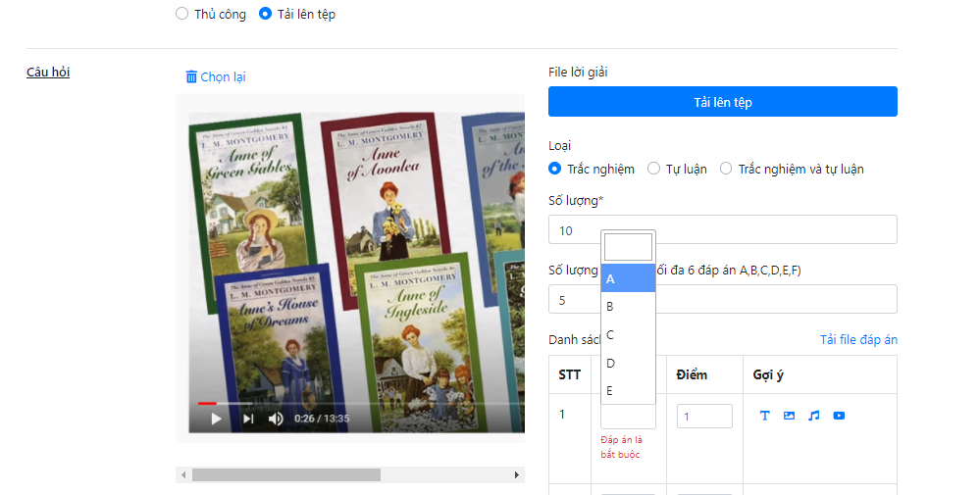The image size is (980, 495).
Task: Select option A in the dropdown list
Action: [x=628, y=278]
